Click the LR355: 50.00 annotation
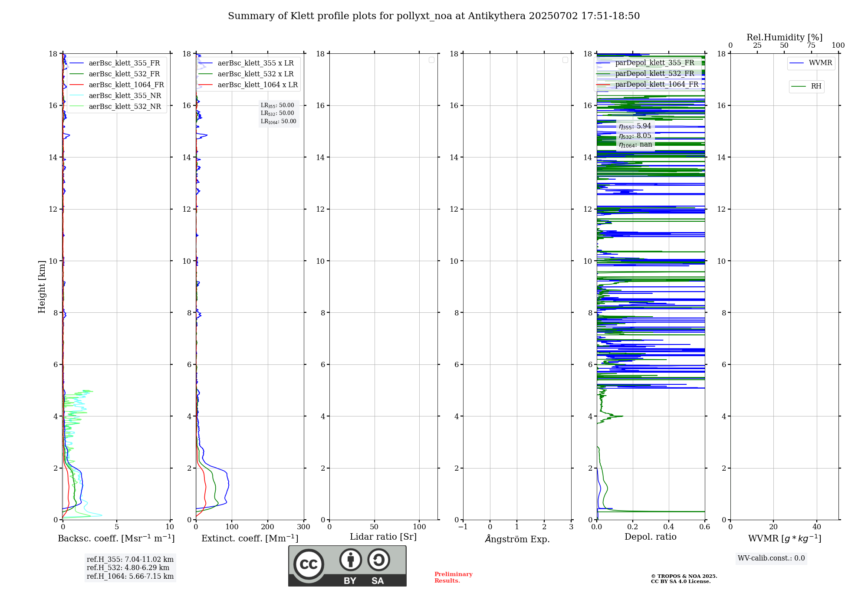Image resolution: width=868 pixels, height=590 pixels. click(x=277, y=105)
